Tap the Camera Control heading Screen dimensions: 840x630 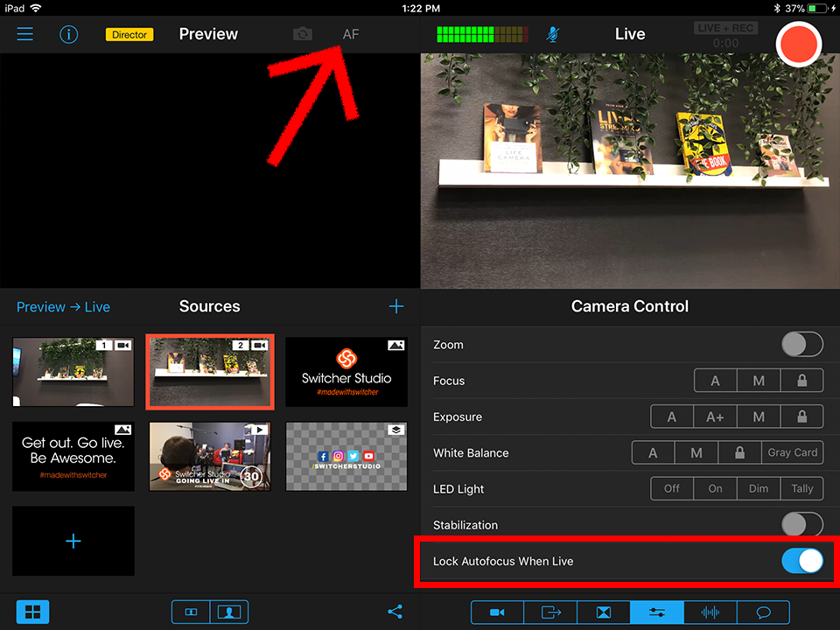coord(629,306)
